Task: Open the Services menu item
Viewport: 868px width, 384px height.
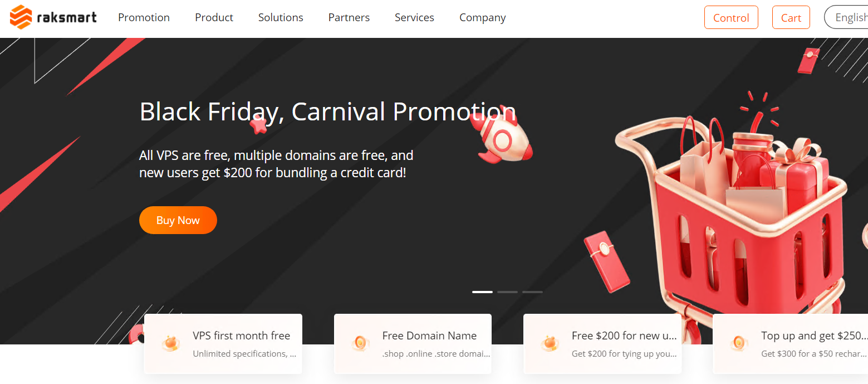Action: 414,17
